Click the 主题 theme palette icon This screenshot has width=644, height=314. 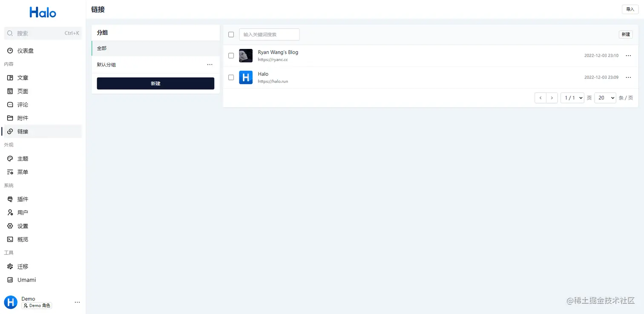10,159
